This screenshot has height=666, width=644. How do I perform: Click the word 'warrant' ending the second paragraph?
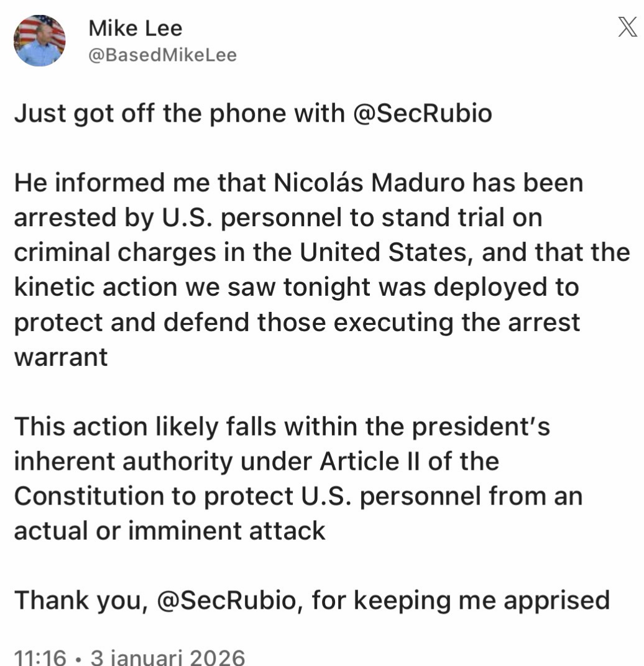tap(61, 357)
